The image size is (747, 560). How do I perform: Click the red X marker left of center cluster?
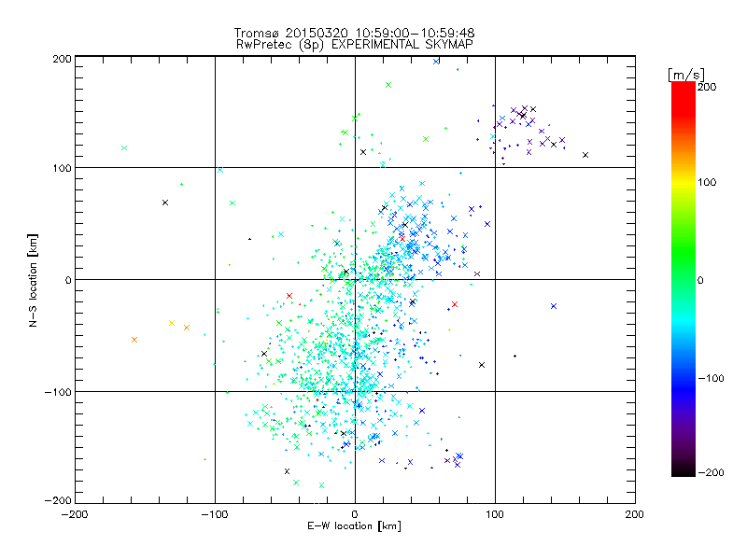coord(289,296)
